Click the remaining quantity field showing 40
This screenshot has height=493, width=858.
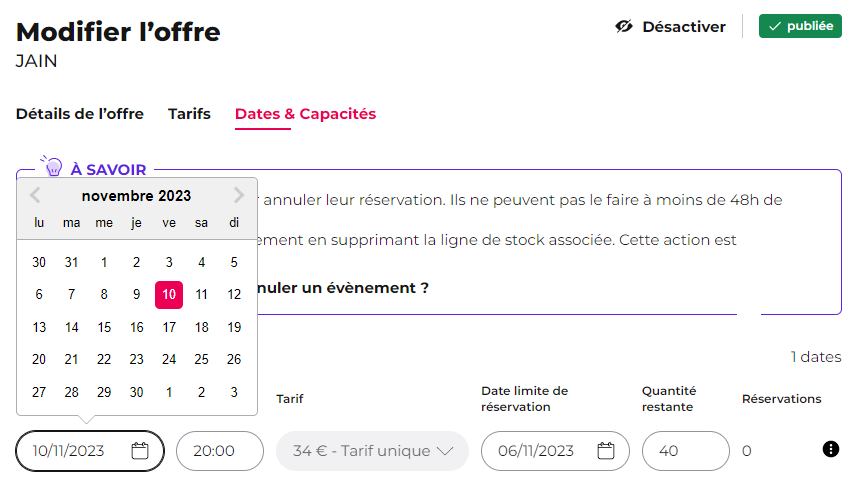pyautogui.click(x=686, y=451)
